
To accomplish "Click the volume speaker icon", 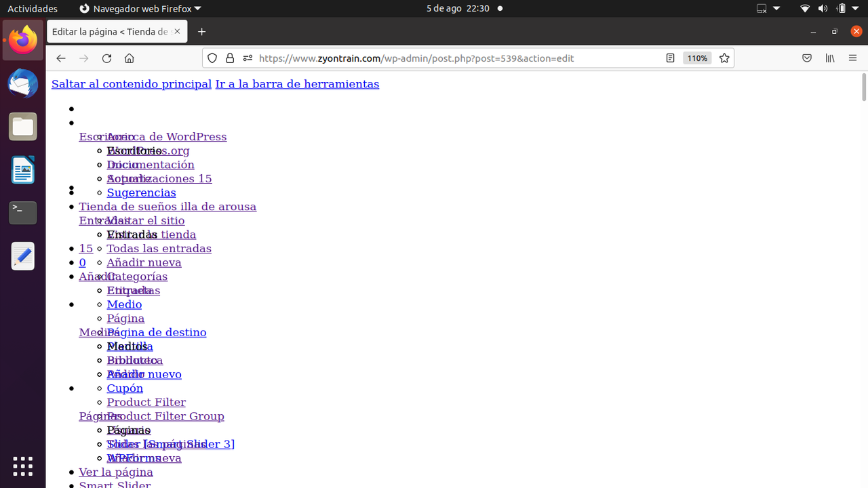I will pyautogui.click(x=823, y=9).
